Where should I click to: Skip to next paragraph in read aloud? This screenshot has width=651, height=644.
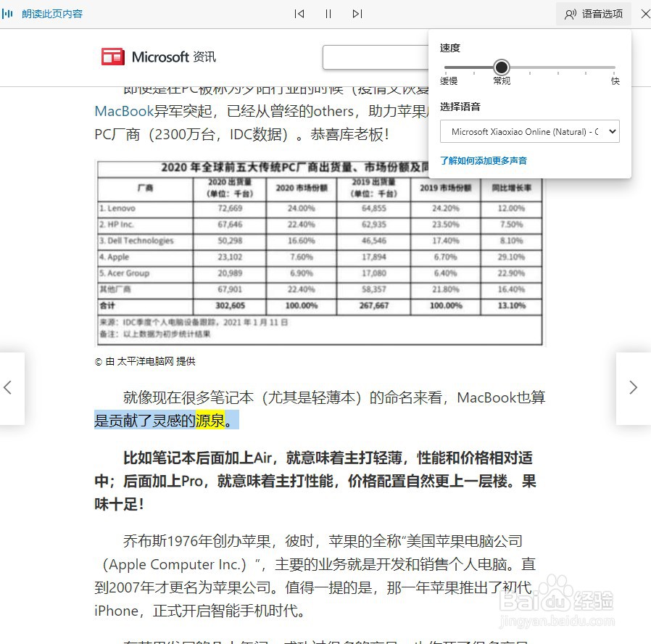pos(357,14)
